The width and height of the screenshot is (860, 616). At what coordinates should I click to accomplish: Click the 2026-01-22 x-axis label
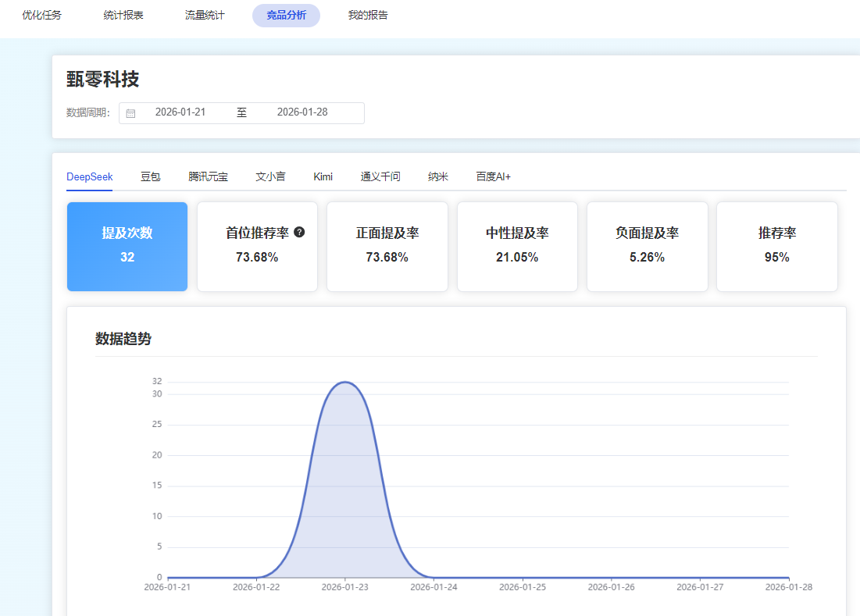pyautogui.click(x=256, y=587)
